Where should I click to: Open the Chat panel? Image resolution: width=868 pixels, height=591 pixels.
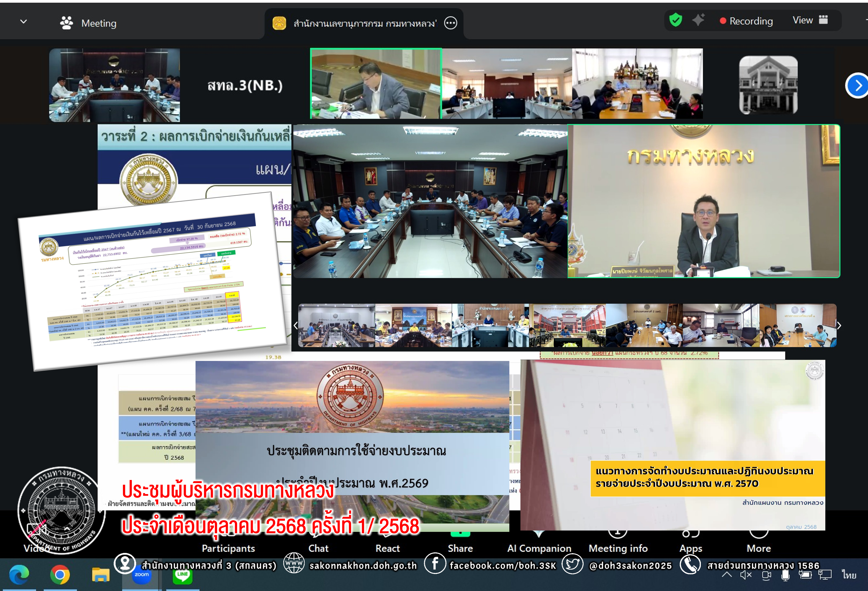click(318, 548)
